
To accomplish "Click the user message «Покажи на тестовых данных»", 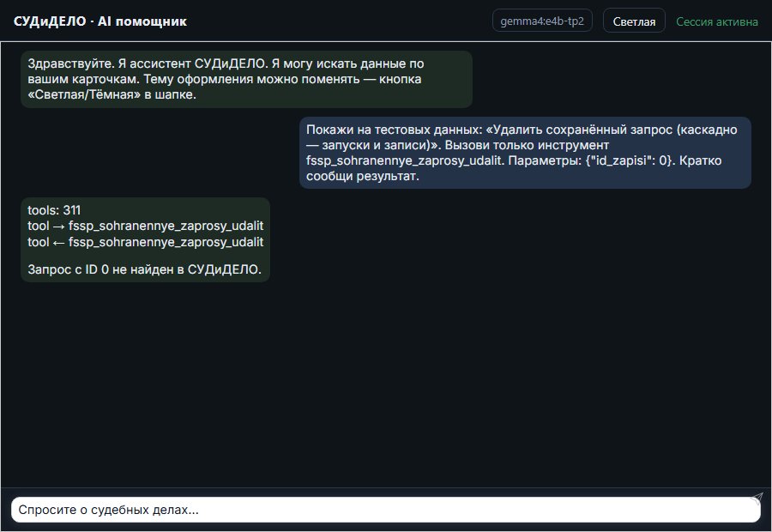I will 525,153.
